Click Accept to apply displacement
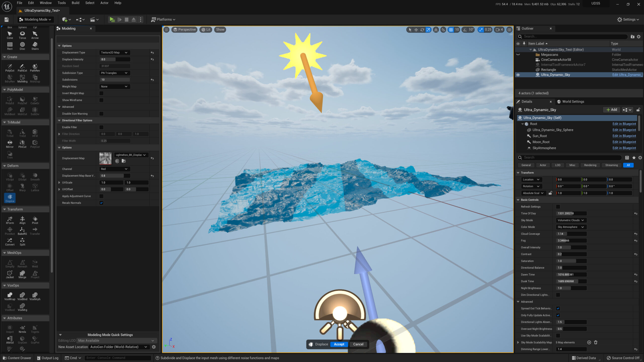 (x=339, y=344)
